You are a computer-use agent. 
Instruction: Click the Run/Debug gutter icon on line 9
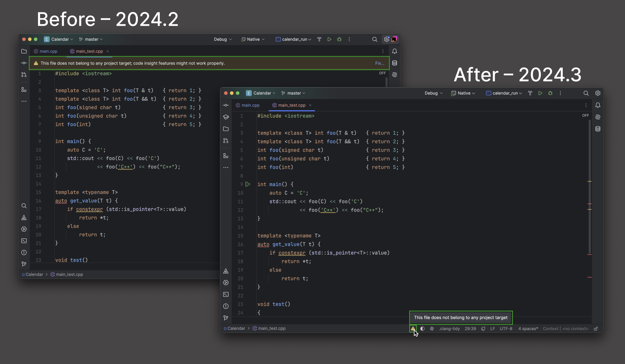coord(248,184)
